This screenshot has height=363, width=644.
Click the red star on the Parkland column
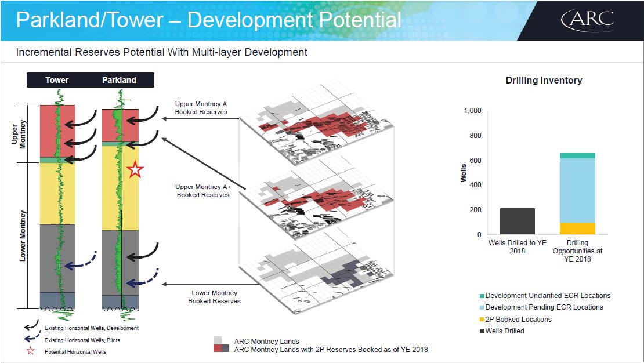pos(135,169)
